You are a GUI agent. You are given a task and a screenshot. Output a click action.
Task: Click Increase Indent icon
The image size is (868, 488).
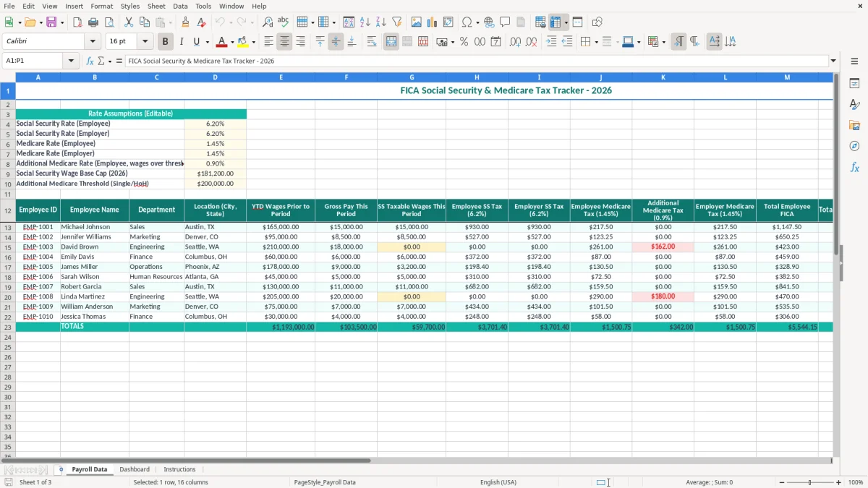pos(551,42)
